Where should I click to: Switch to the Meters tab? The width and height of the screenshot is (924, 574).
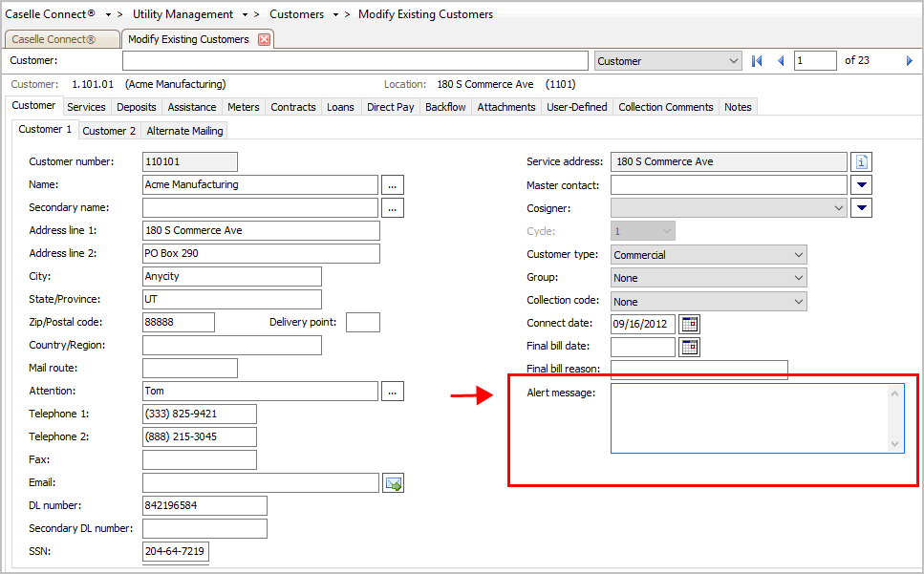pyautogui.click(x=243, y=107)
